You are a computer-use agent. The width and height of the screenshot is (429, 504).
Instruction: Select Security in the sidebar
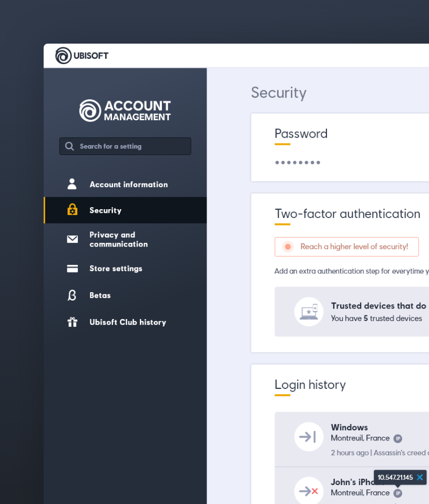[x=125, y=210]
